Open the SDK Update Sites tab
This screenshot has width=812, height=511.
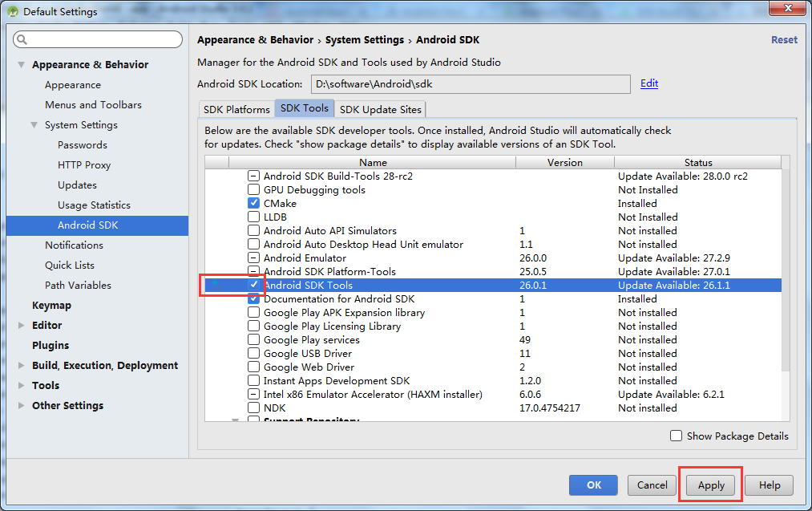click(x=381, y=109)
